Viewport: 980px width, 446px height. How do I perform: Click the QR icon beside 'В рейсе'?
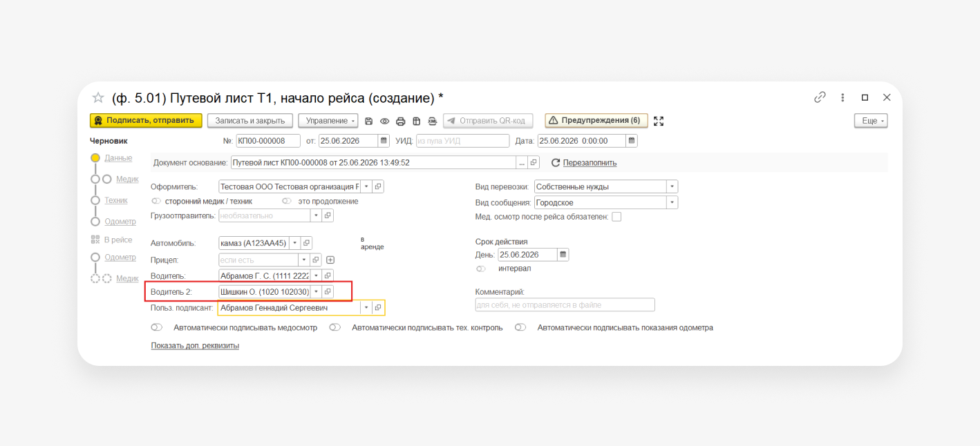(x=95, y=240)
